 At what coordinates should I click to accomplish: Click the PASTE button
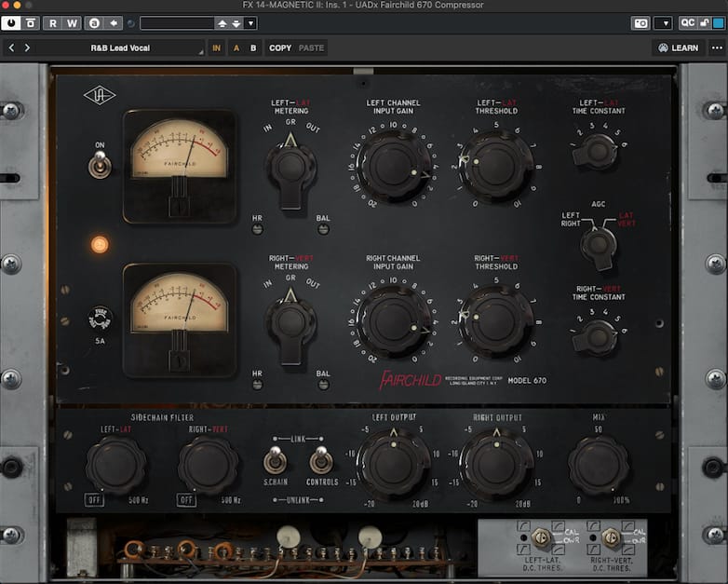tap(311, 48)
